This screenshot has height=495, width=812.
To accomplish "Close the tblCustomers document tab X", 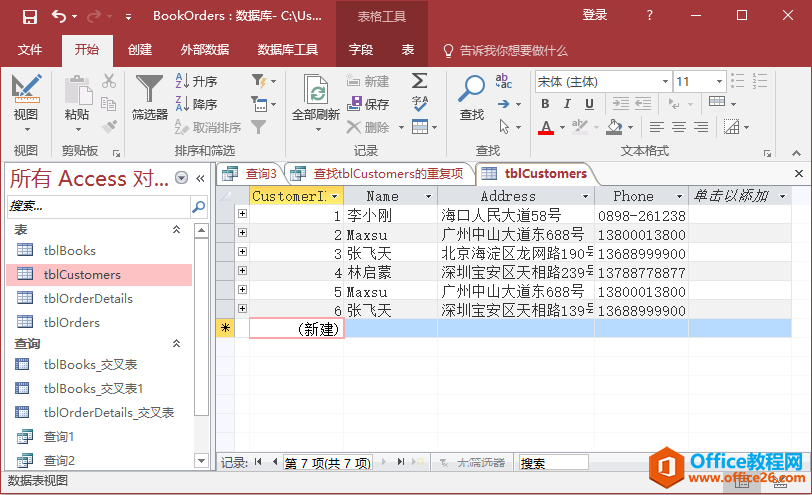I will (x=799, y=174).
